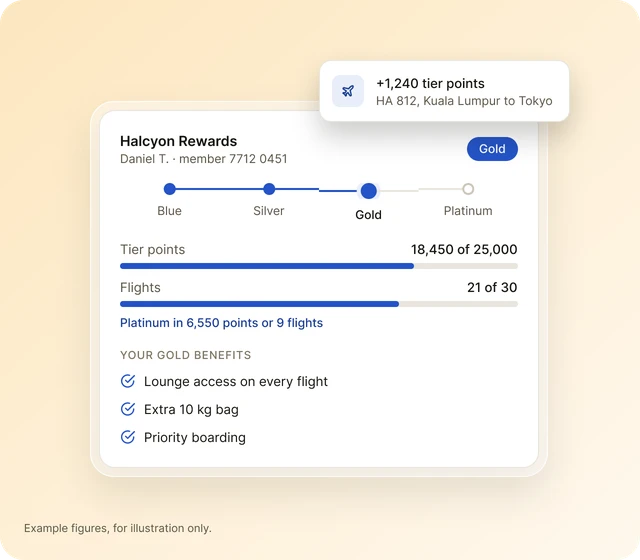Click the Platinum tier label

tap(468, 211)
